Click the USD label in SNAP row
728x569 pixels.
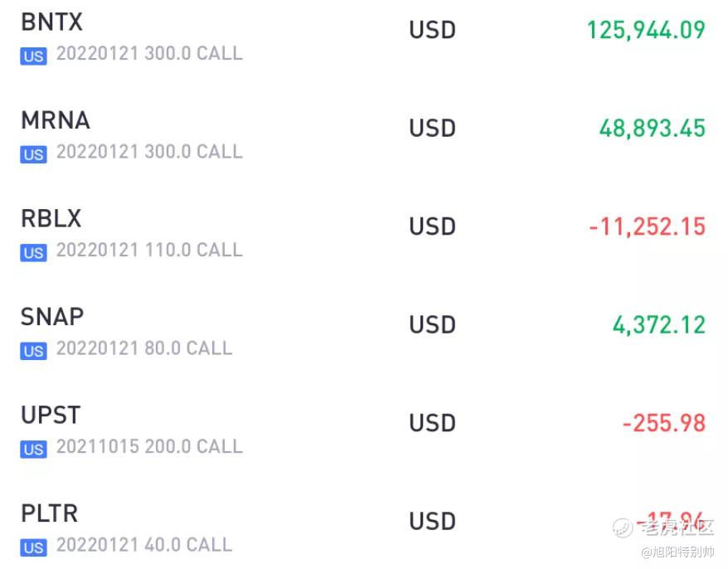432,324
